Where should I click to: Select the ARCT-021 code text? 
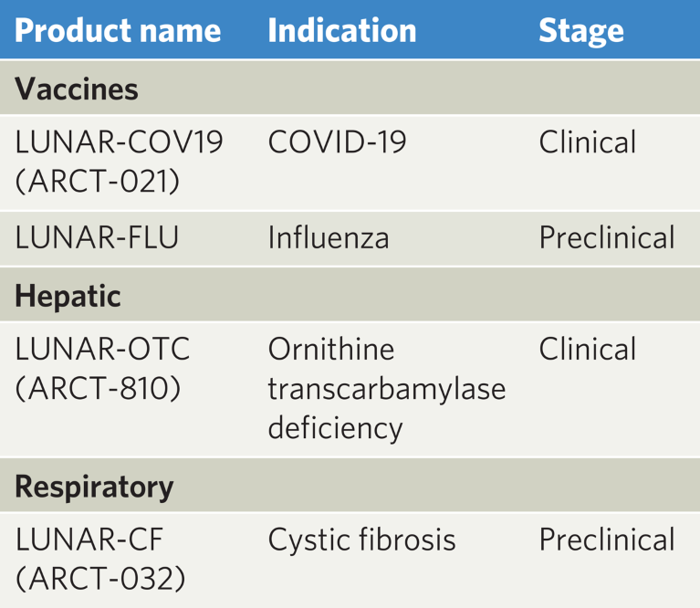pyautogui.click(x=97, y=179)
